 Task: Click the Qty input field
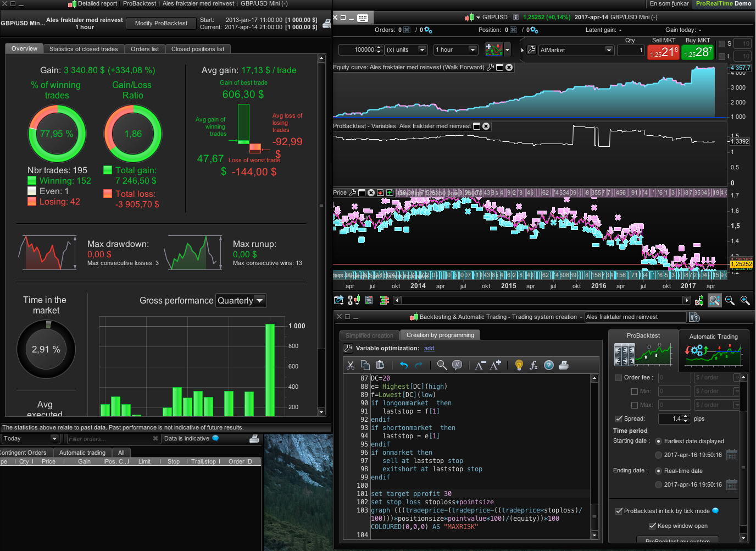pyautogui.click(x=630, y=50)
